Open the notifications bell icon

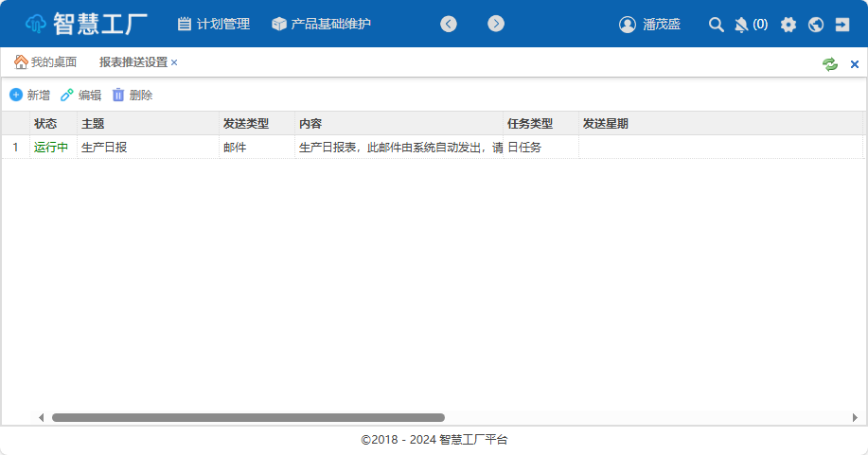tap(741, 25)
